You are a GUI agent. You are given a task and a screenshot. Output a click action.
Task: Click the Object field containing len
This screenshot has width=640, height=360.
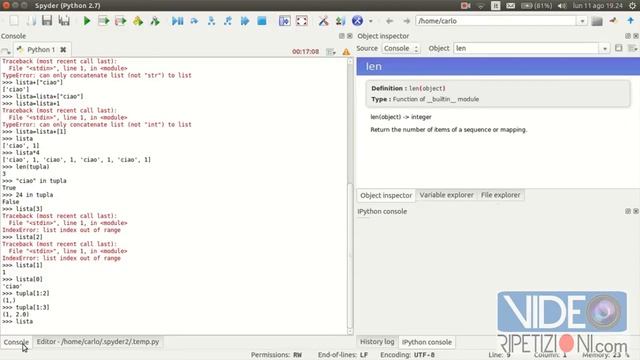[x=527, y=48]
